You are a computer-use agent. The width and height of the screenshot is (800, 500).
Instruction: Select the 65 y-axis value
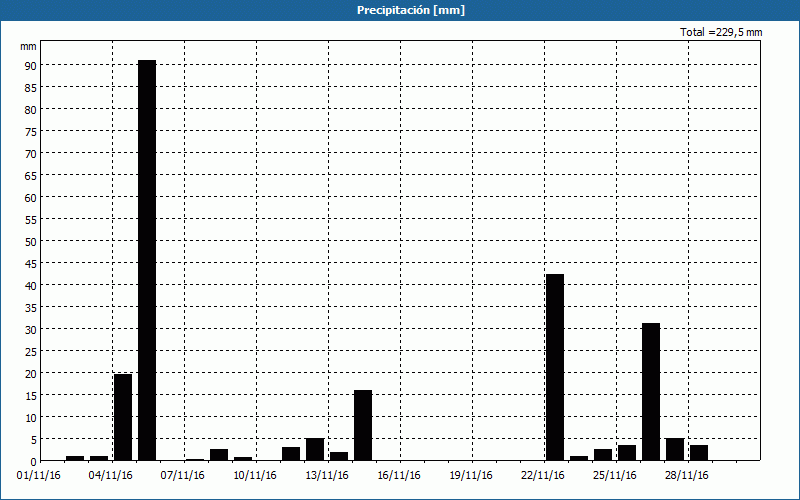coord(31,176)
